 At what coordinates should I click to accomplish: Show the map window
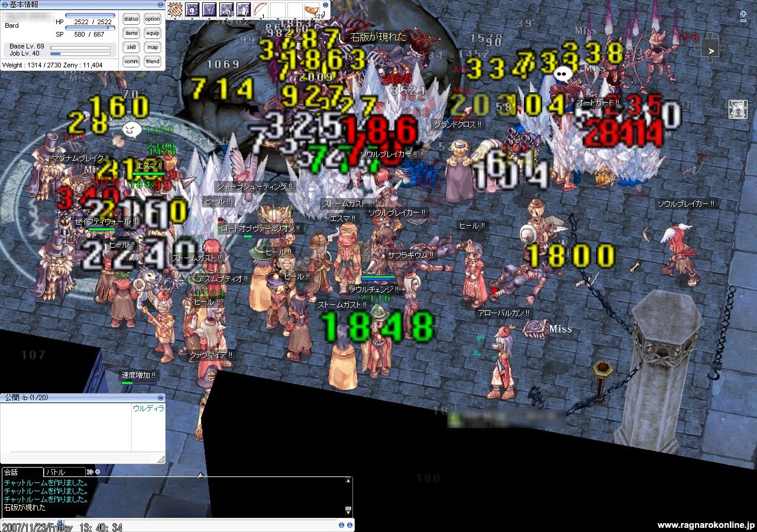[153, 47]
